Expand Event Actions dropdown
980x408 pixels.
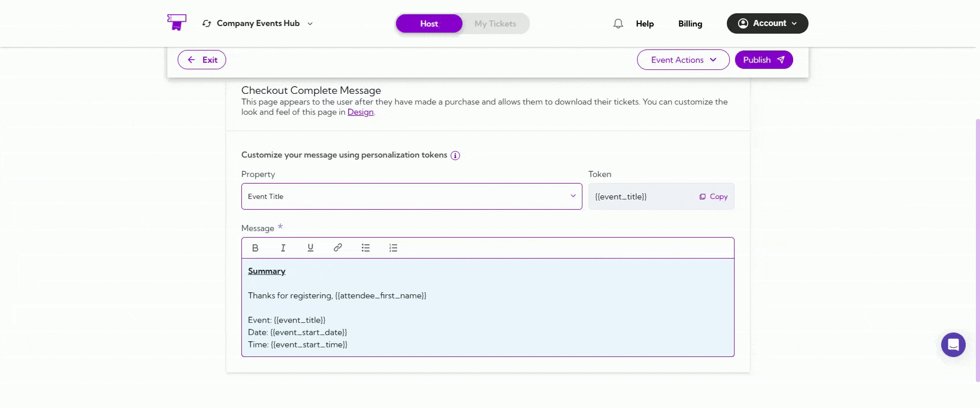pos(683,60)
